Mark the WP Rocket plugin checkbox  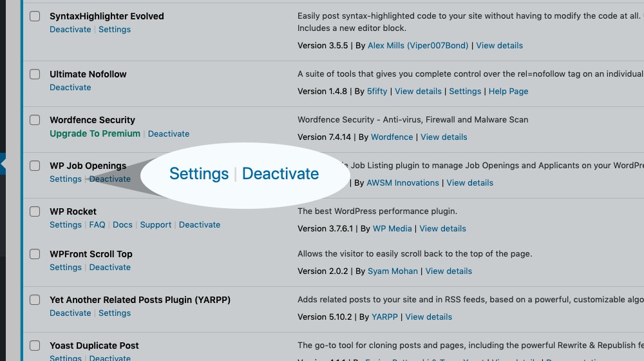click(x=35, y=211)
